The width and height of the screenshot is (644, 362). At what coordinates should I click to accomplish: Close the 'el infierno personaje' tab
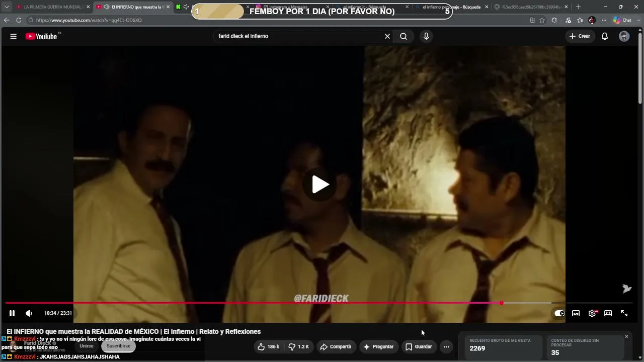click(487, 7)
